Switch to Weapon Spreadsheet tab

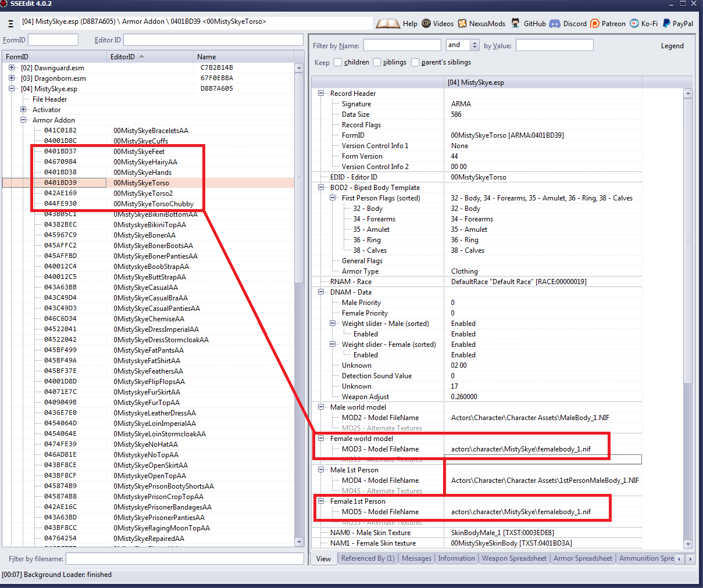[514, 558]
